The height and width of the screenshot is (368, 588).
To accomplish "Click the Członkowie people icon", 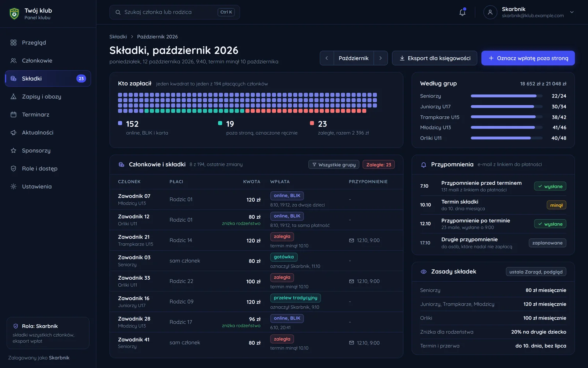I will (x=14, y=61).
